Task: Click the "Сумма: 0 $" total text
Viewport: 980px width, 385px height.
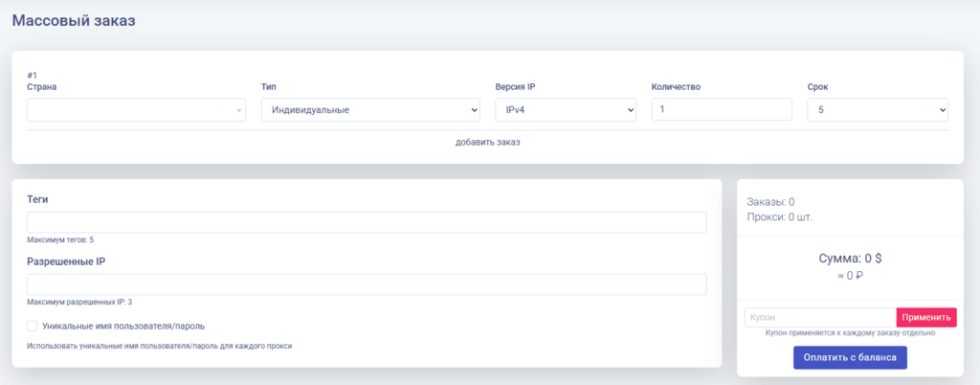Action: [x=850, y=259]
